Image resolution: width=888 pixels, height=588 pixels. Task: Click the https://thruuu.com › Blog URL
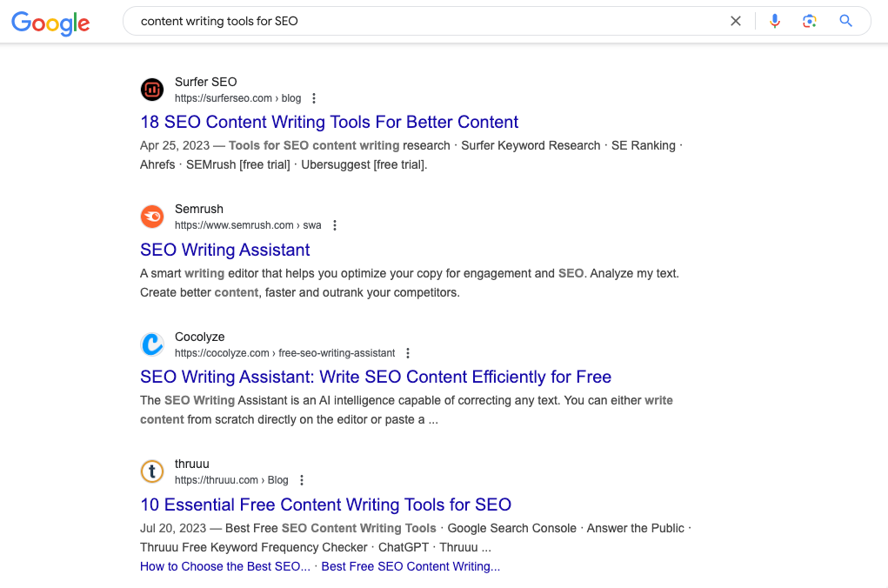pyautogui.click(x=231, y=480)
